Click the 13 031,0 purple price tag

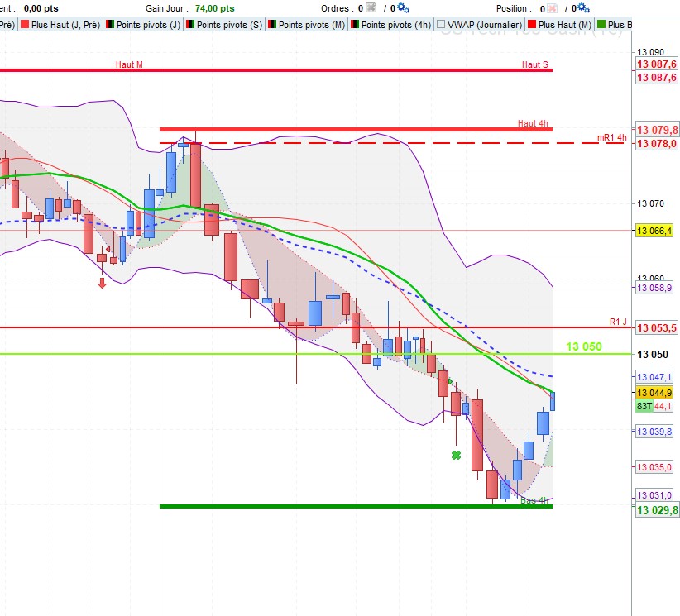tap(654, 495)
